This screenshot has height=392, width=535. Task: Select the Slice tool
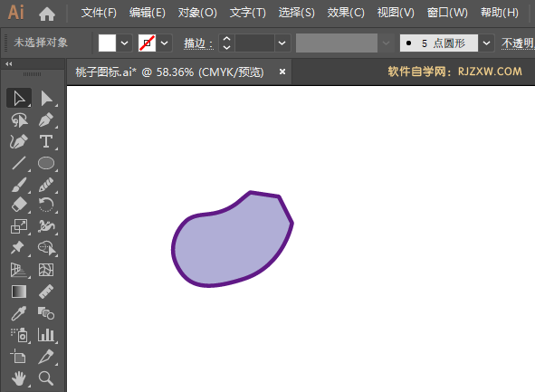click(46, 357)
